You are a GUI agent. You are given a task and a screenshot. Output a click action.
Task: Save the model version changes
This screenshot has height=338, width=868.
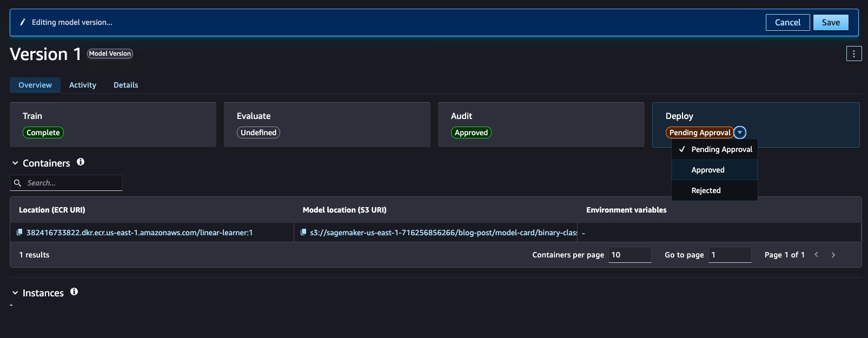pyautogui.click(x=831, y=22)
